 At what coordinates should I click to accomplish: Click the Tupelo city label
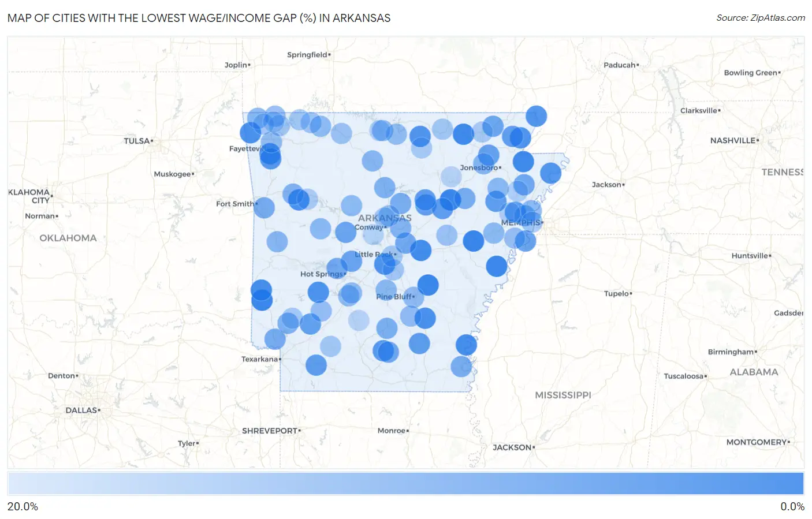tap(617, 294)
